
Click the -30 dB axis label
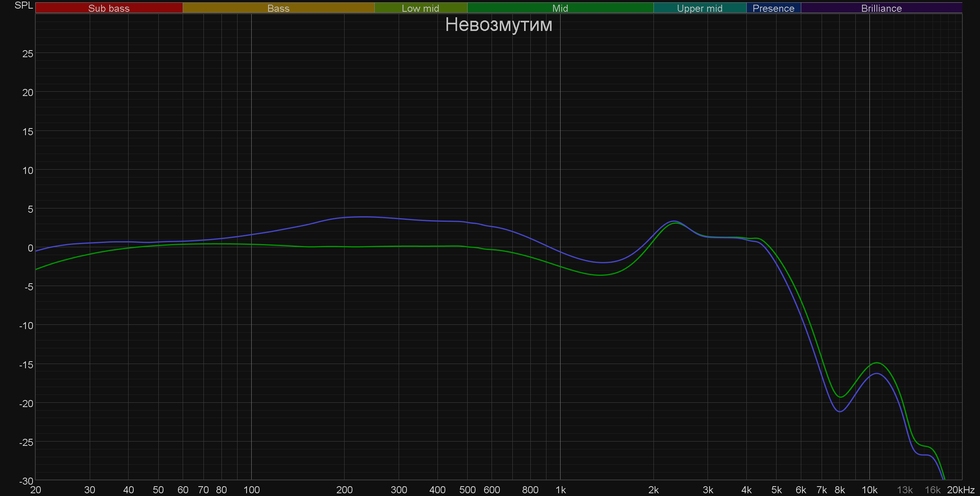coord(26,481)
